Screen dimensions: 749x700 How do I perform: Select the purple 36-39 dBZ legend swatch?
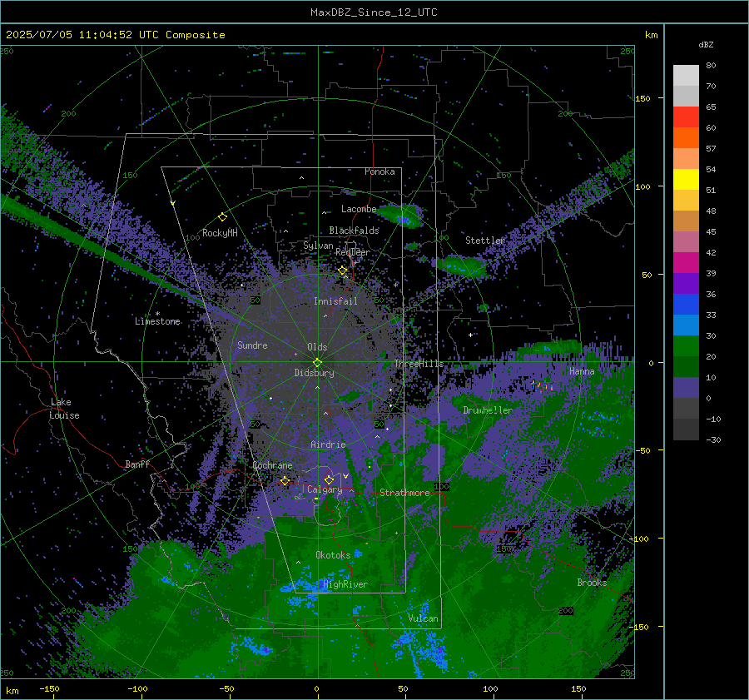click(686, 283)
